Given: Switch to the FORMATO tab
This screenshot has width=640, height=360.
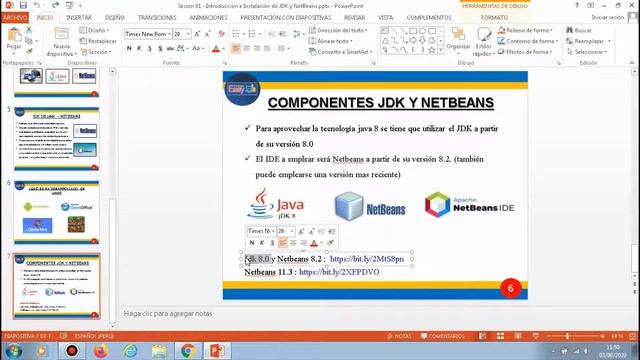Looking at the screenshot, I should click(494, 18).
